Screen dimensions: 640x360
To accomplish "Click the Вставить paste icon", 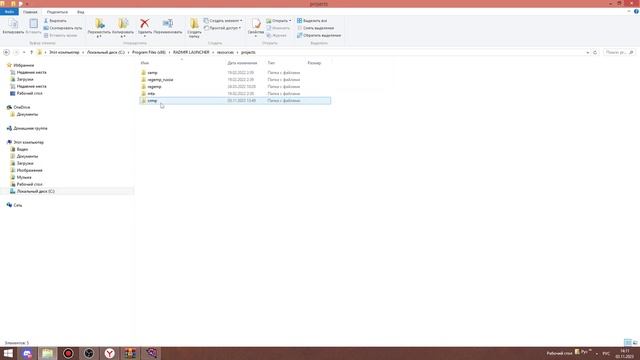I will (x=33, y=26).
